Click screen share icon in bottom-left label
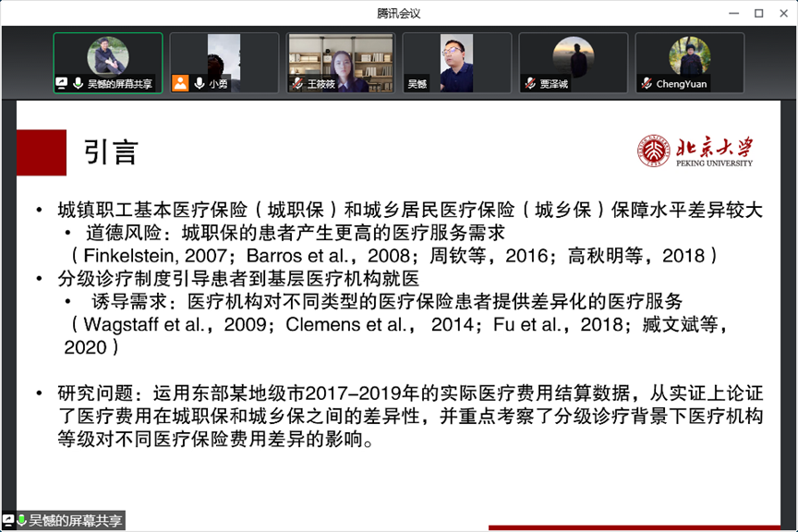This screenshot has height=532, width=798. click(8, 521)
